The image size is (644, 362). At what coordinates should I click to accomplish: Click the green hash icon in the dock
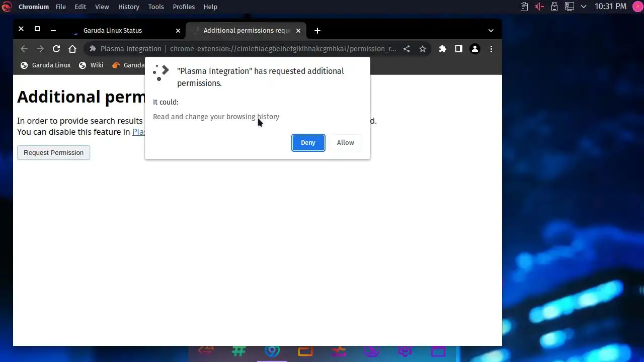[x=239, y=351]
